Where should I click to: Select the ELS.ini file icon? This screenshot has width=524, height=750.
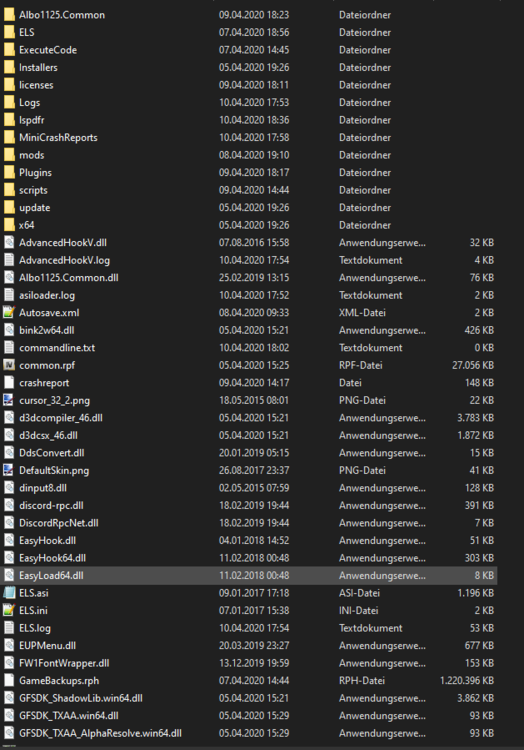[x=9, y=610]
